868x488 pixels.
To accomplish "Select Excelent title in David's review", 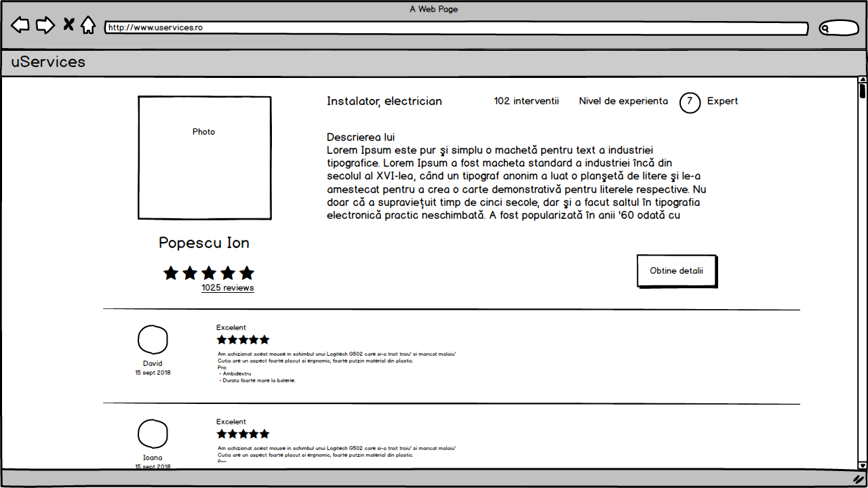I will coord(231,328).
